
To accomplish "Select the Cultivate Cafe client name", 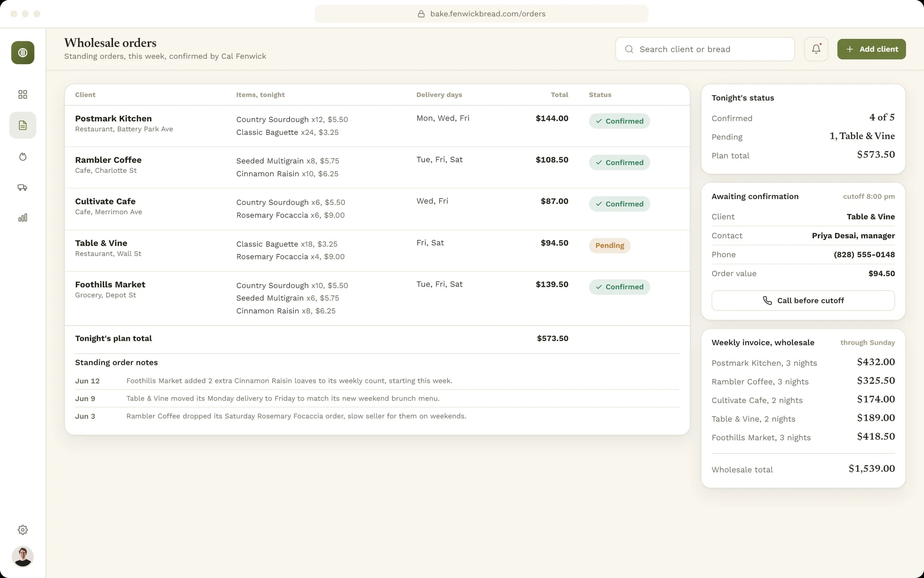I will 105,201.
